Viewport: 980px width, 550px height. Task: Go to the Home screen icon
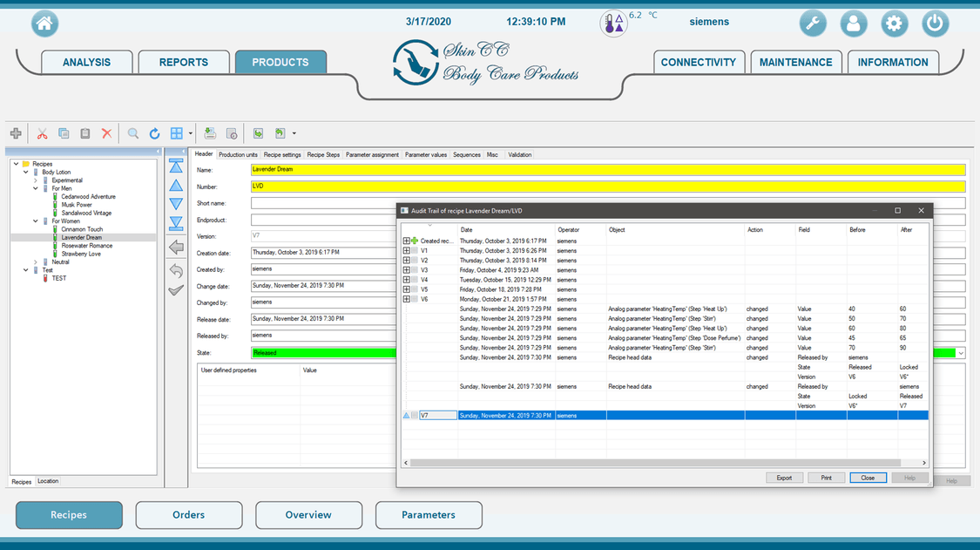click(44, 24)
